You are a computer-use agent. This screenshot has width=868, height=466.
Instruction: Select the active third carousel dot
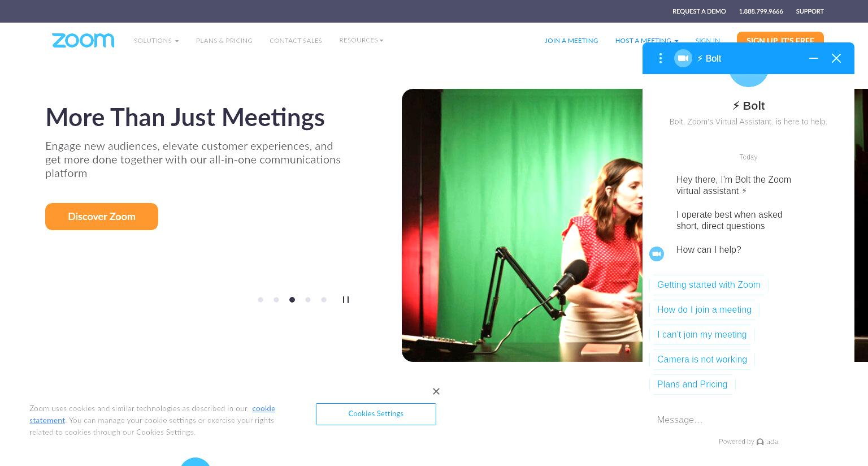point(292,300)
